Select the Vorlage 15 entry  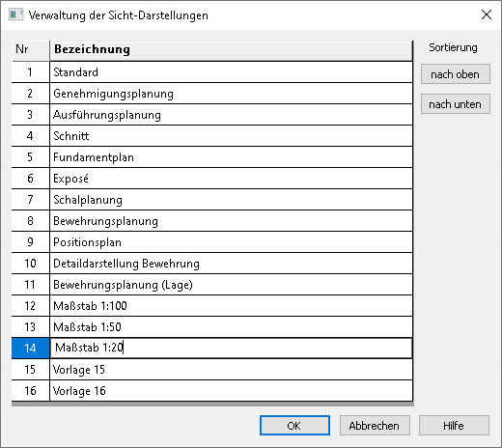[231, 370]
